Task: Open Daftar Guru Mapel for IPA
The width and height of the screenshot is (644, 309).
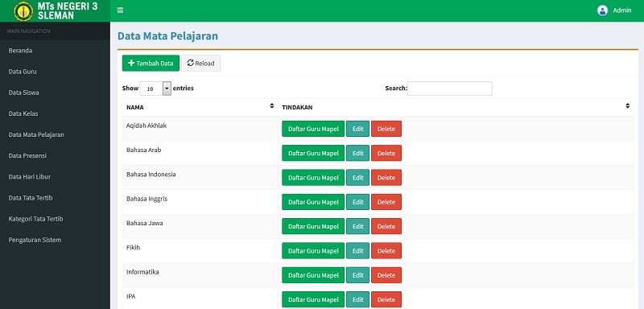Action: coord(313,299)
